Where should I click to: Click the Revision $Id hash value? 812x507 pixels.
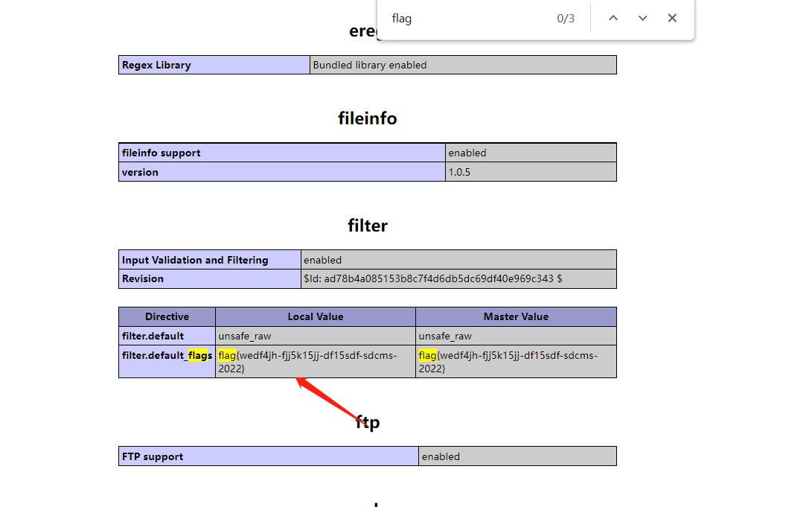432,278
